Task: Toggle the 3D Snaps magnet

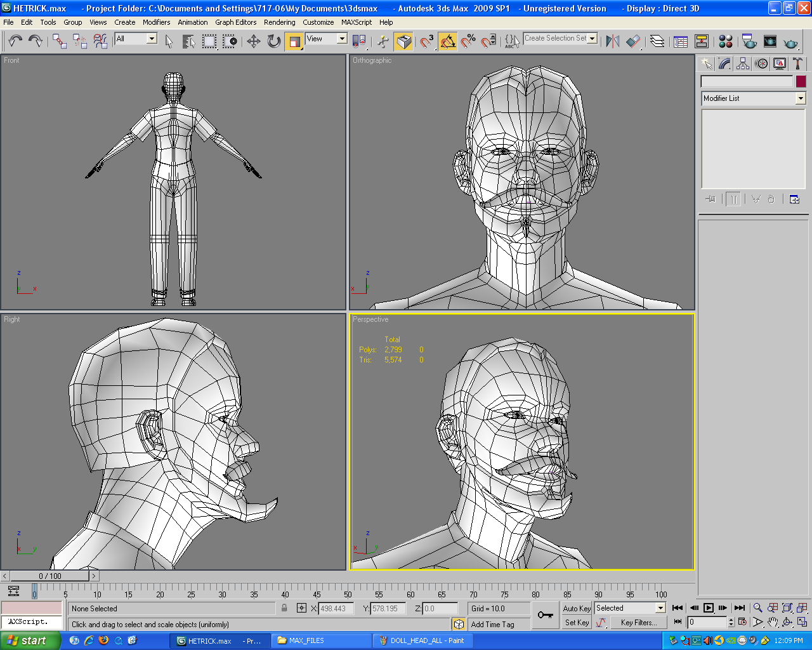Action: (x=428, y=41)
